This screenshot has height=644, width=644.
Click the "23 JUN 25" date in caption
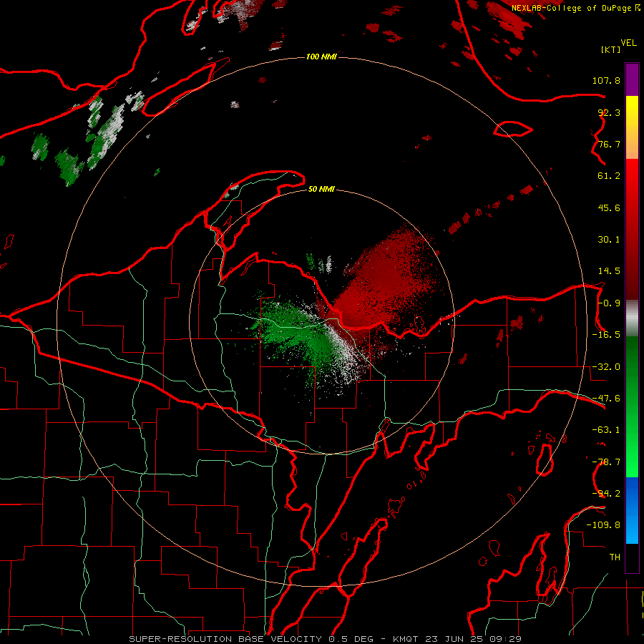coord(453,639)
